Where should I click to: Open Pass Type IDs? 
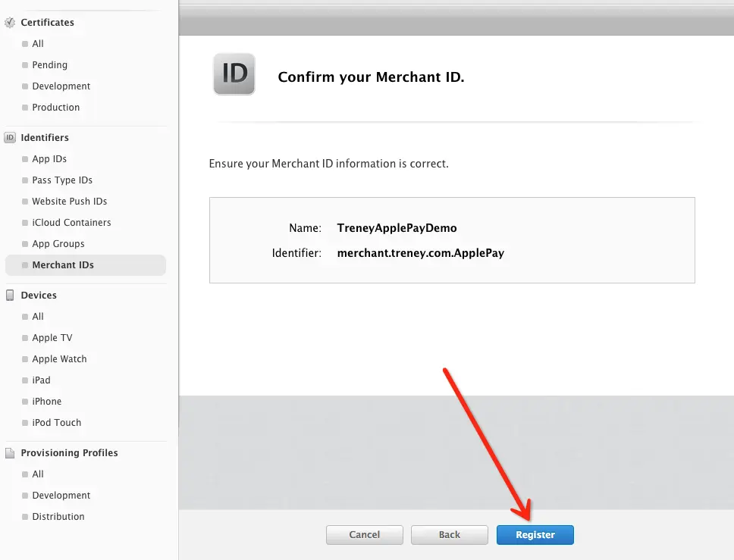62,180
